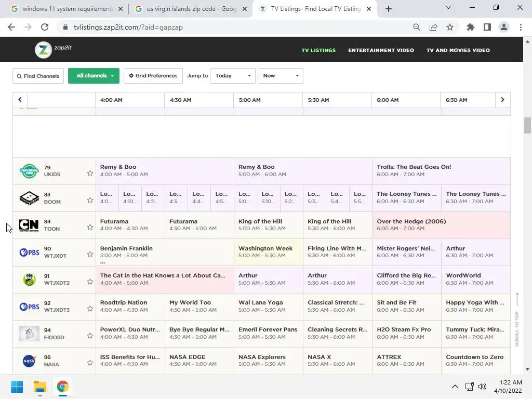This screenshot has height=399, width=532.
Task: Favorite channel 94 FIDOSD with star
Action: 90,336
